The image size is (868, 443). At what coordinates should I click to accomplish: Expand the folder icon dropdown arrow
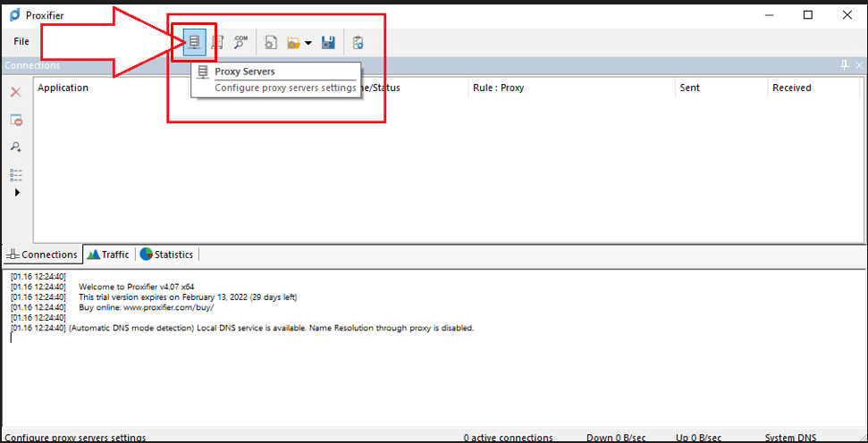click(x=308, y=43)
